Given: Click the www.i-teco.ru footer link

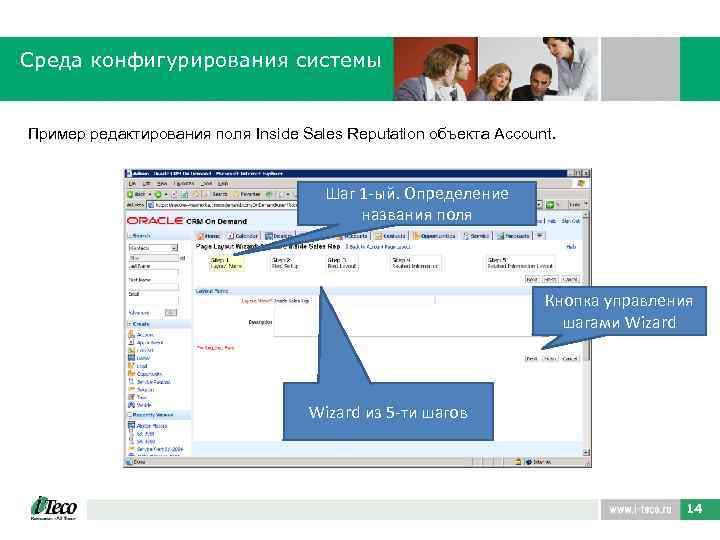Looking at the screenshot, I should click(640, 509).
